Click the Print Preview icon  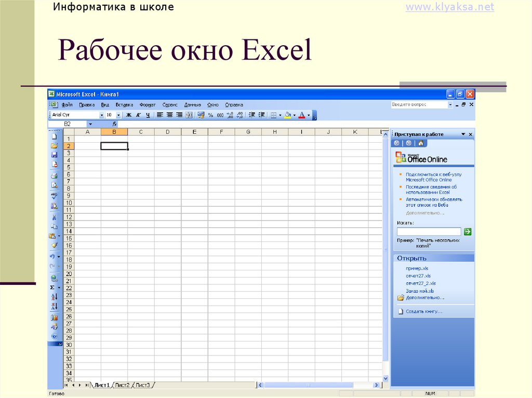pos(54,185)
